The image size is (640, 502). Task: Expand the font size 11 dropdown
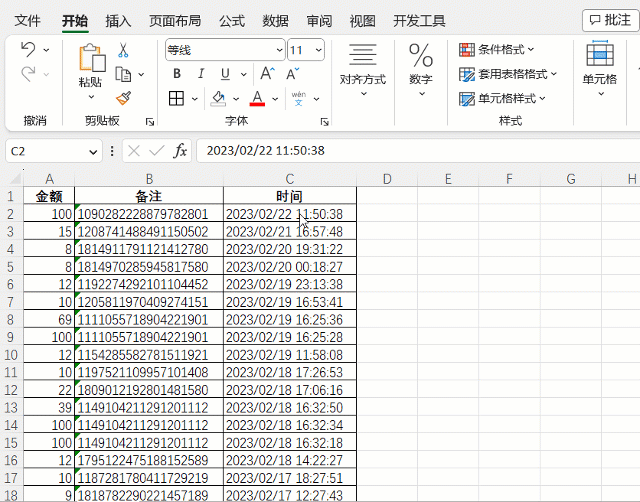[318, 50]
